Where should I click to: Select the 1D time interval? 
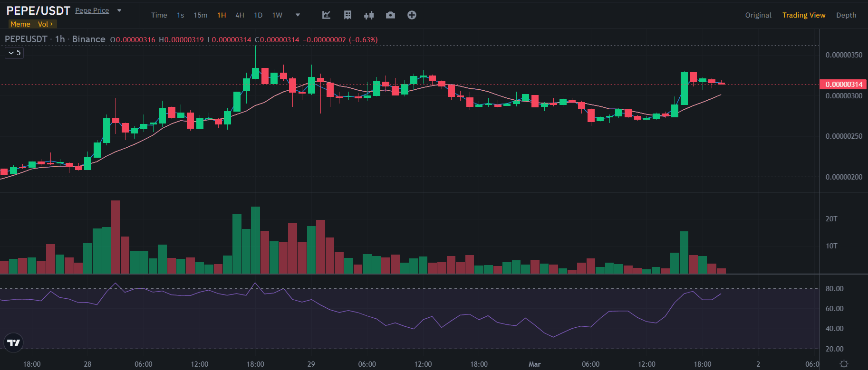258,15
